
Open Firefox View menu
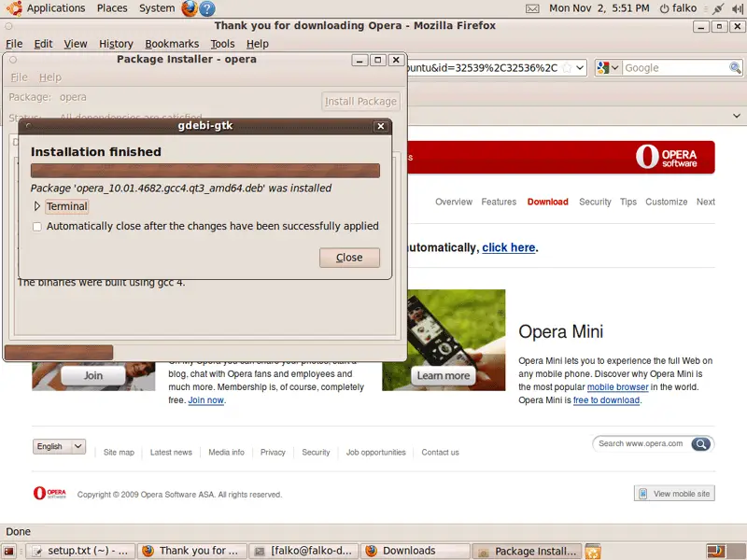[x=76, y=44]
